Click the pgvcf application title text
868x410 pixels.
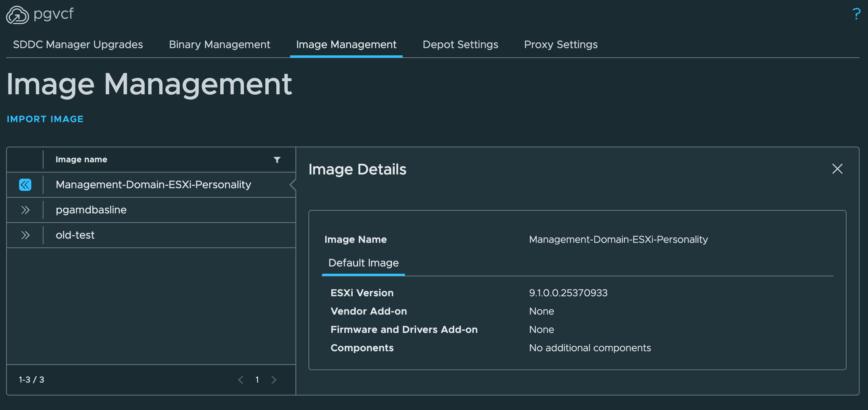[x=53, y=15]
